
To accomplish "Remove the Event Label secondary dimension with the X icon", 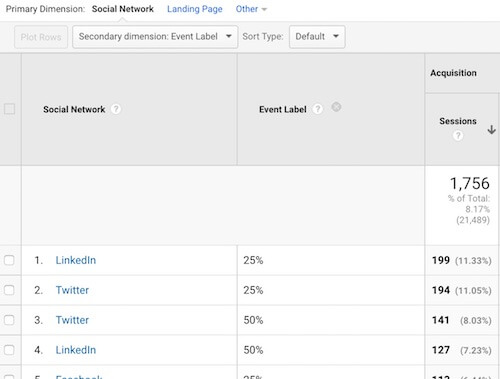I will click(x=336, y=107).
